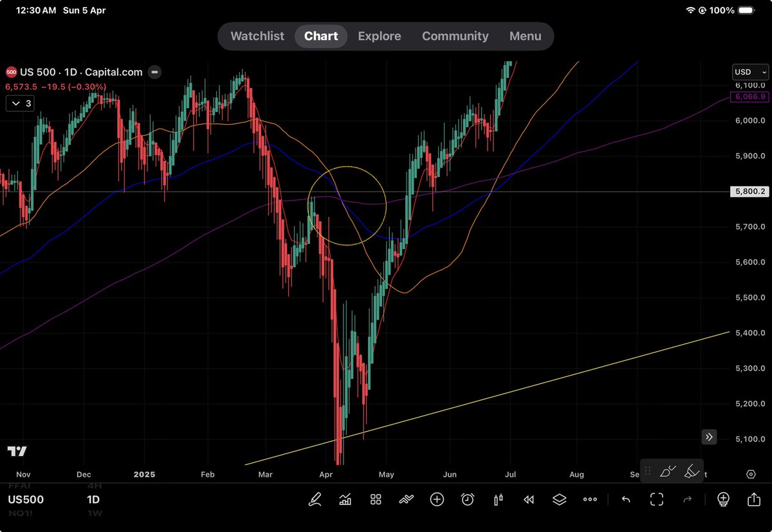The image size is (772, 532).
Task: Open the candlestick chart type icon
Action: pyautogui.click(x=498, y=499)
